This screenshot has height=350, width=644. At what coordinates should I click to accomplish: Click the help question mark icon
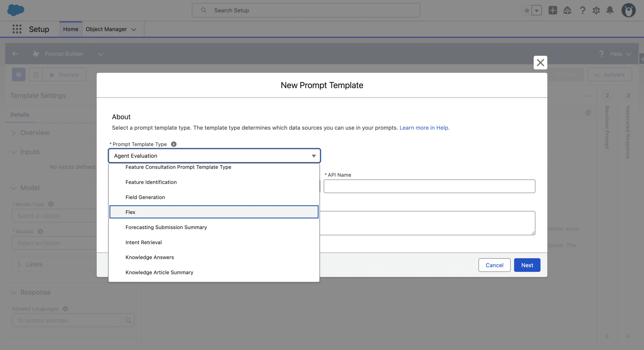[x=582, y=10]
